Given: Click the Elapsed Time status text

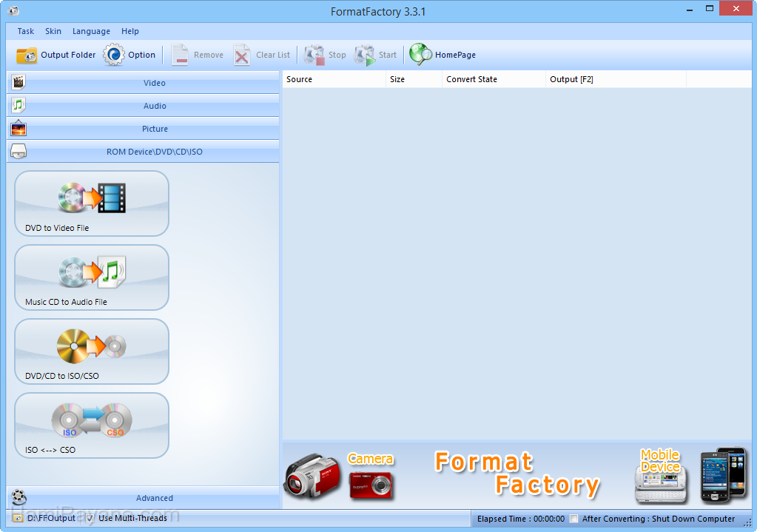Looking at the screenshot, I should click(520, 519).
